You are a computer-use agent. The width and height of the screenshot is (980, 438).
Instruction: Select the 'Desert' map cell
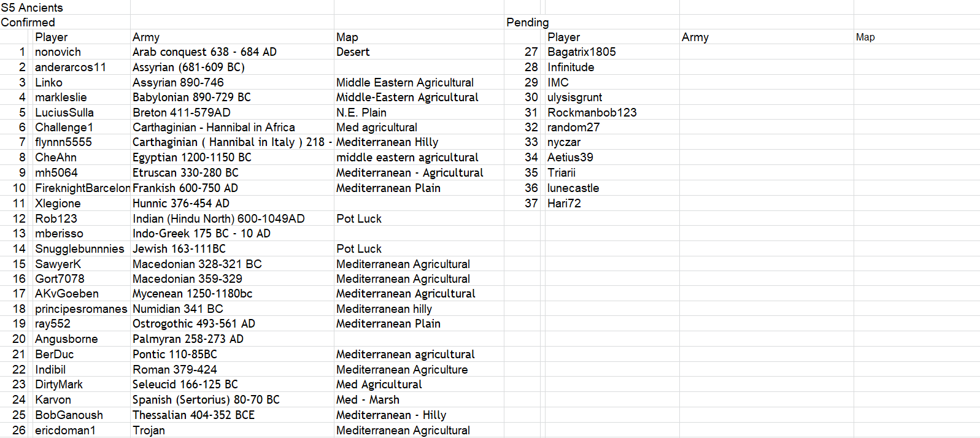tap(353, 52)
